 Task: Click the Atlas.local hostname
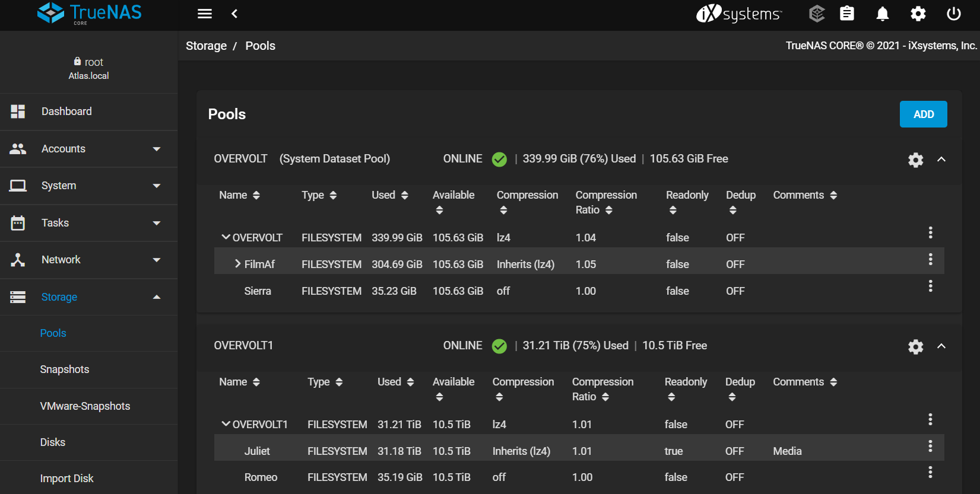[88, 76]
